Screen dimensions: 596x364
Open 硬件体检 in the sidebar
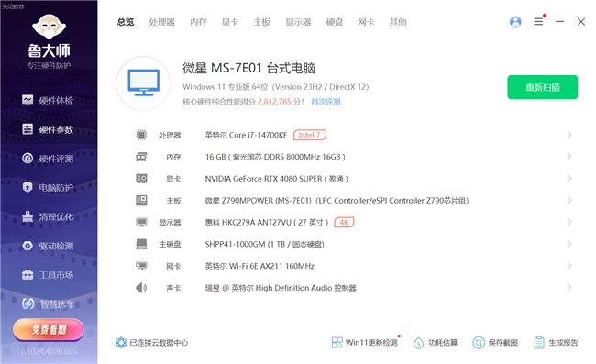coord(48,100)
